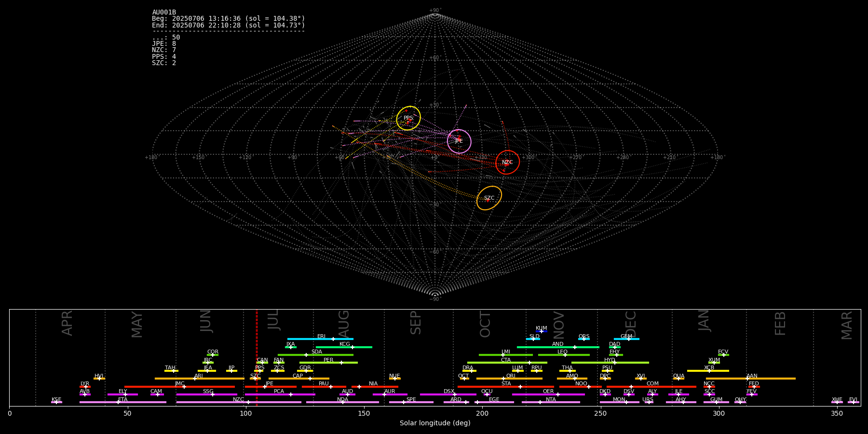Click the lime PER shower bar

(328, 363)
